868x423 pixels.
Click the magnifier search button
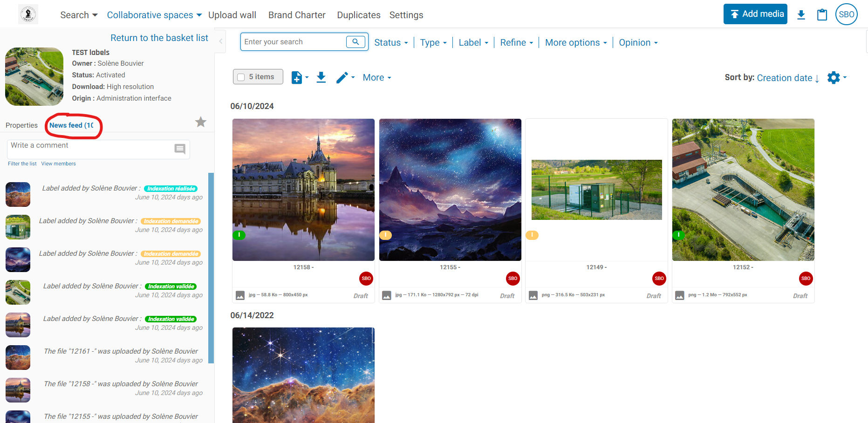pyautogui.click(x=355, y=42)
